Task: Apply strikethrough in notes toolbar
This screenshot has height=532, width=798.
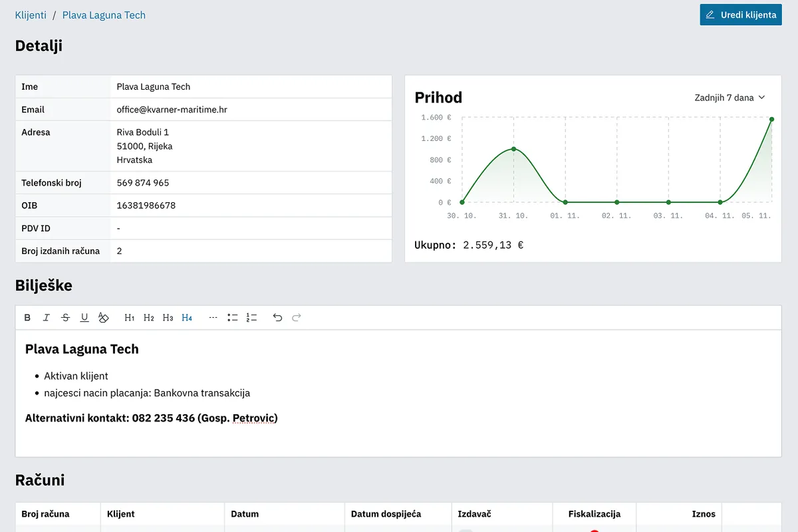Action: point(65,318)
